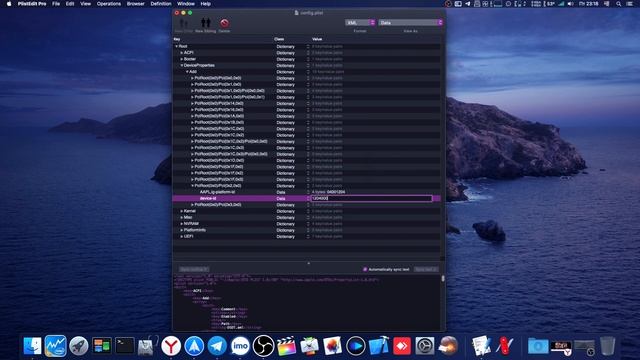Open Final Cut Pro from the Dock
Screen dimensions: 640x360
(x=286, y=346)
